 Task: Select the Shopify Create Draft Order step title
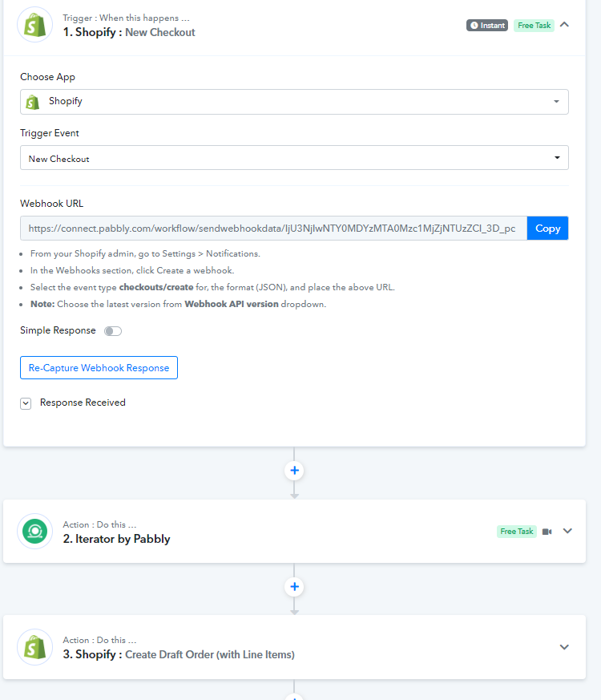coord(179,654)
